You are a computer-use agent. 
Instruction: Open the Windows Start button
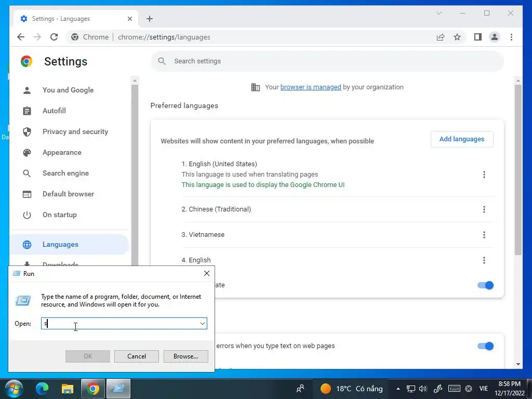click(14, 389)
